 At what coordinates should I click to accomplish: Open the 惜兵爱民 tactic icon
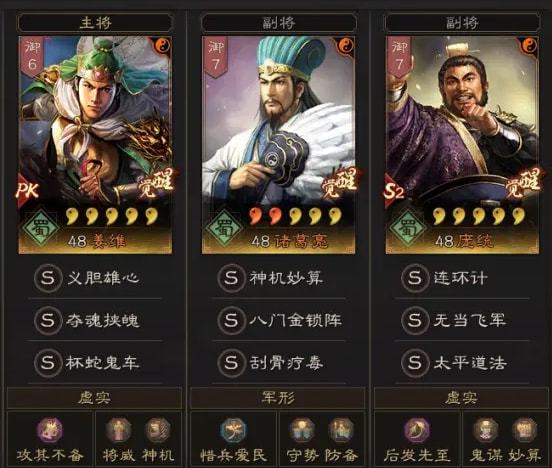(233, 430)
